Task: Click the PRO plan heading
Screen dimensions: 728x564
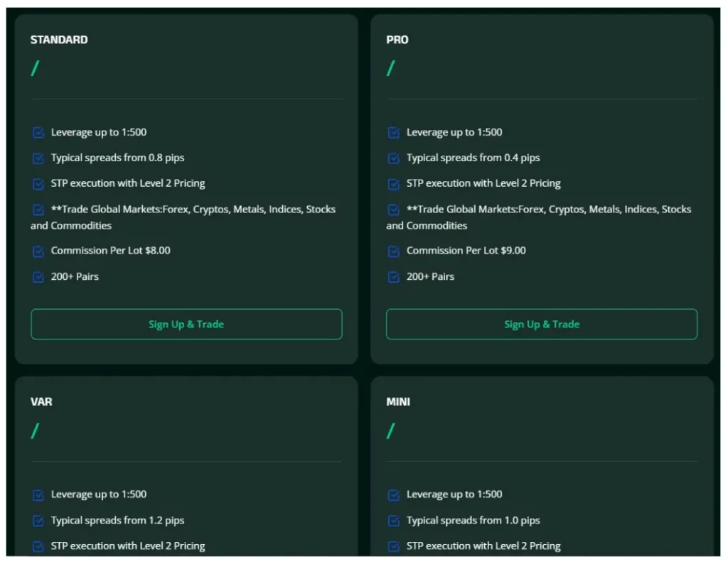Action: [397, 40]
